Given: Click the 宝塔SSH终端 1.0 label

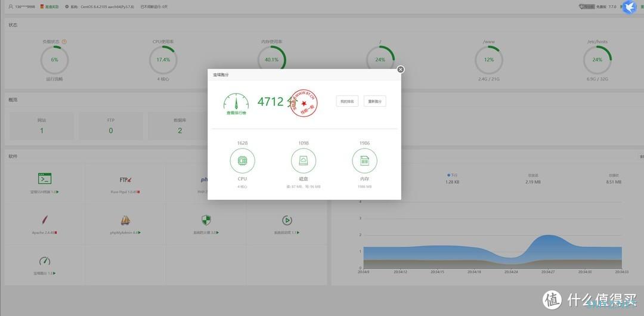Looking at the screenshot, I should (x=44, y=192).
